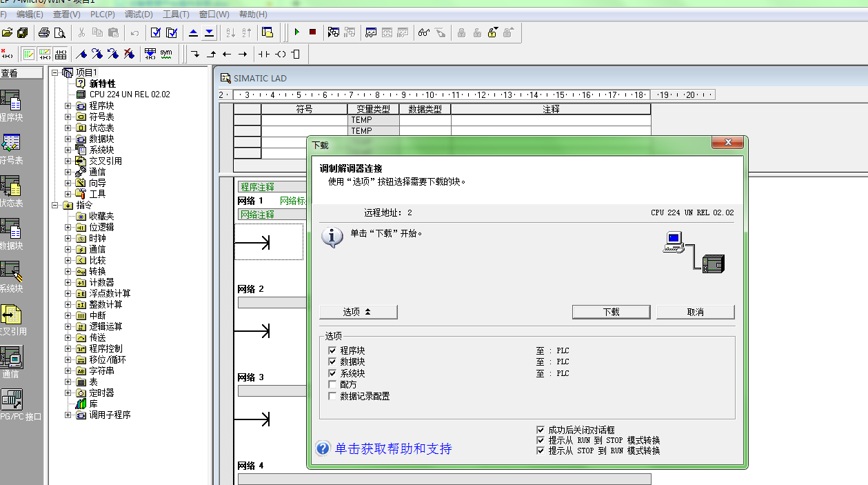
Task: Open the 调试(D) menu
Action: (x=139, y=14)
